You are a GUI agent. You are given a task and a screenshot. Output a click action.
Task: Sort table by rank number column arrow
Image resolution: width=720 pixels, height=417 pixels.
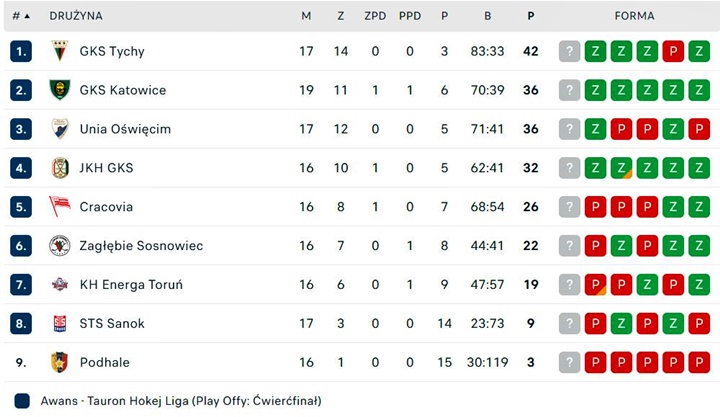coord(27,16)
